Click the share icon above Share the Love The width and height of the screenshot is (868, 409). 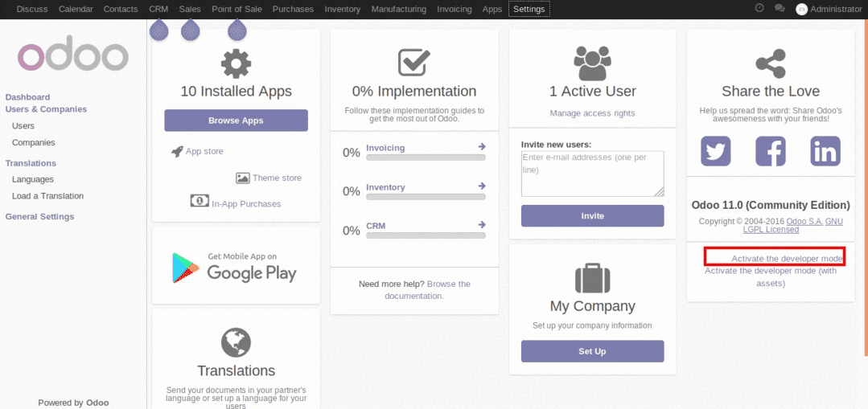[x=771, y=63]
